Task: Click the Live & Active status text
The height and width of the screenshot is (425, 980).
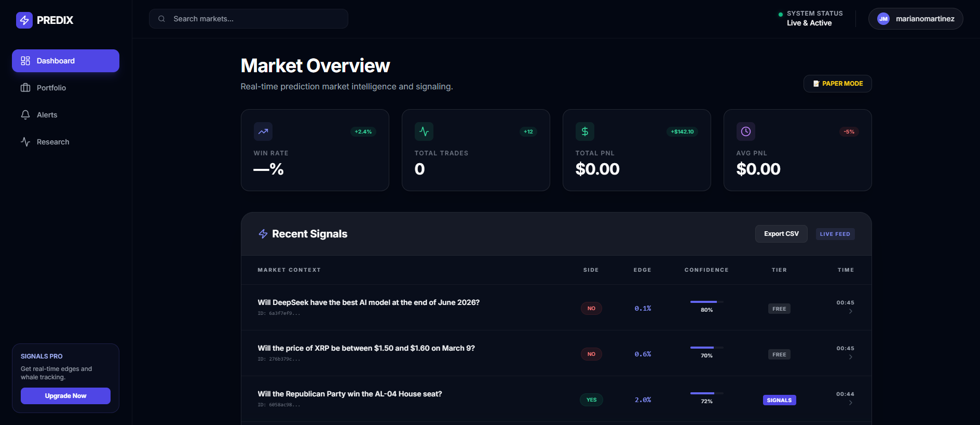Action: point(809,23)
